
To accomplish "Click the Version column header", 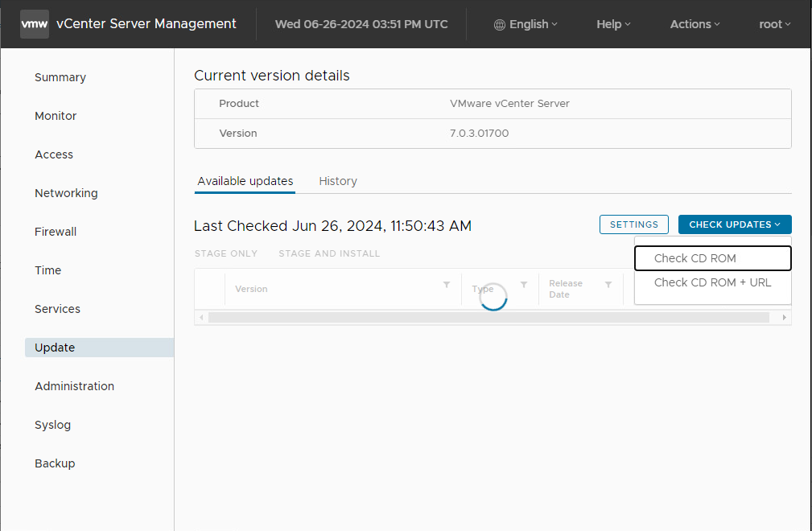I will [x=251, y=289].
